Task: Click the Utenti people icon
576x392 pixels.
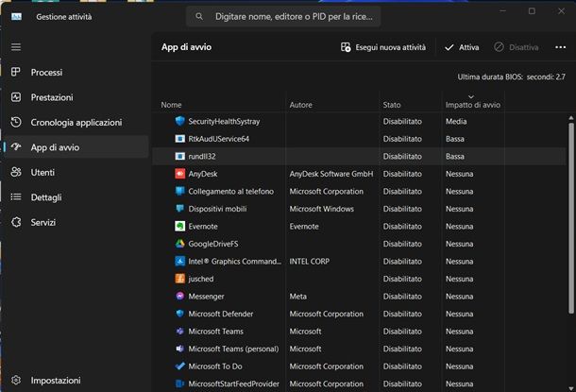Action: [16, 172]
